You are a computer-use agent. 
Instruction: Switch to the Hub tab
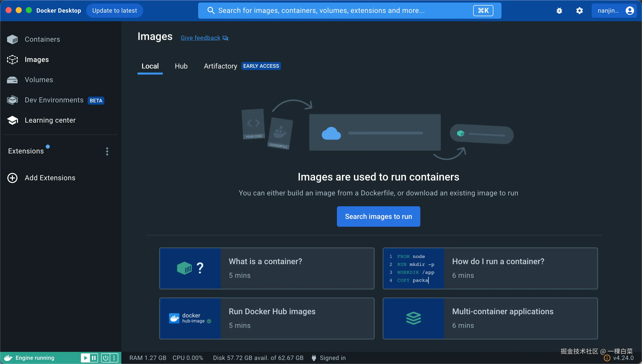[181, 66]
